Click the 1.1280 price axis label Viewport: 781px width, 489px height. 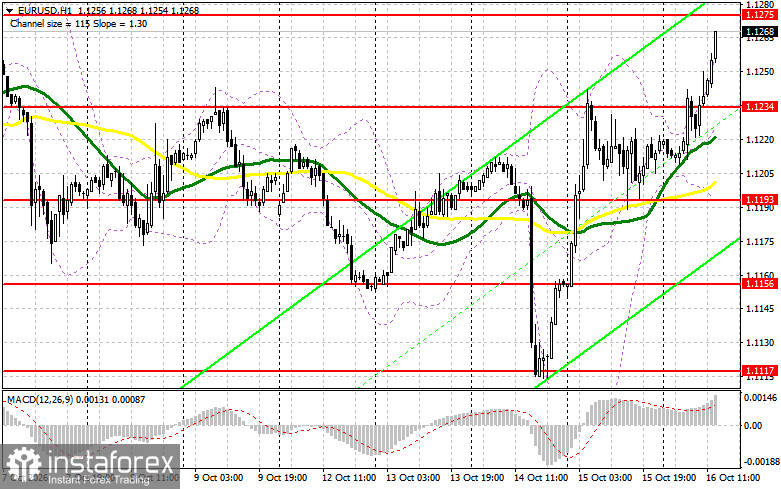(760, 4)
